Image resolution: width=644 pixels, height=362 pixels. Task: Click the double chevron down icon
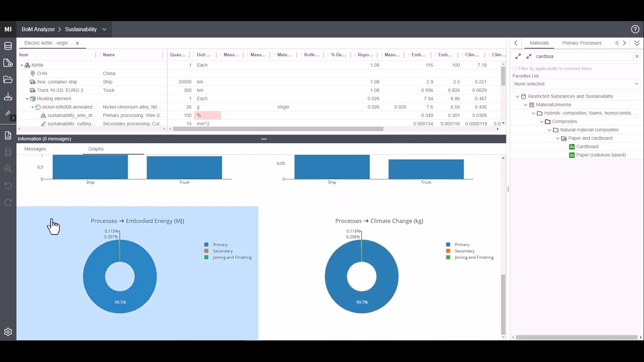coord(637,43)
